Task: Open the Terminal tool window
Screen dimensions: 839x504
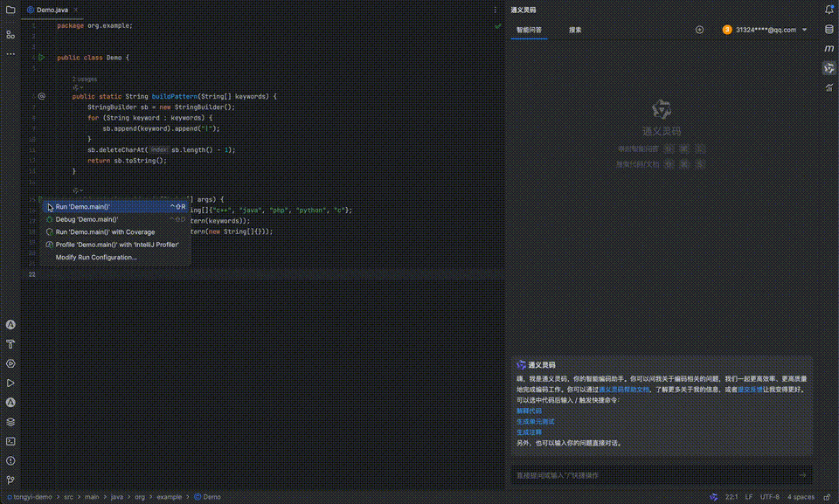Action: tap(10, 441)
